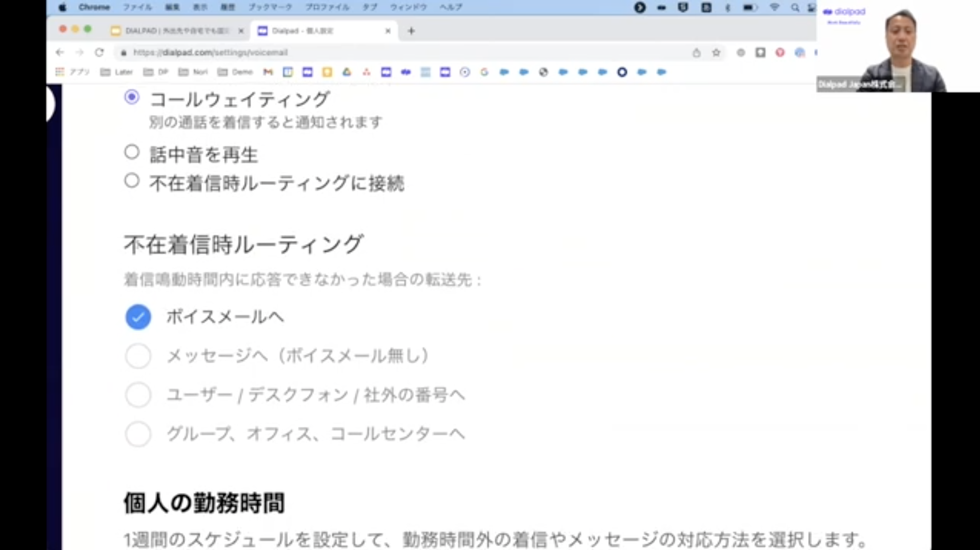Open the Nori bookmarks folder
980x550 pixels.
click(x=193, y=72)
